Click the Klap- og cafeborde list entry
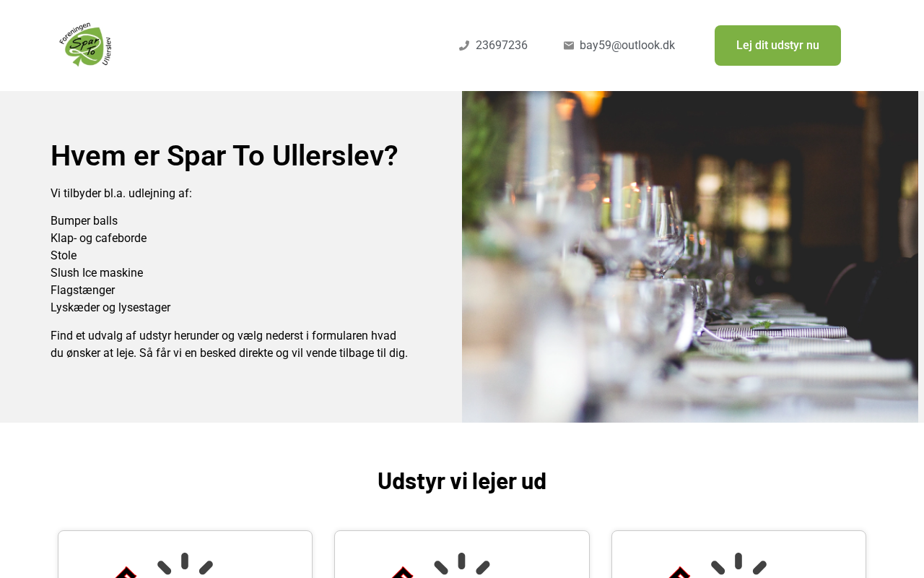 pyautogui.click(x=98, y=238)
